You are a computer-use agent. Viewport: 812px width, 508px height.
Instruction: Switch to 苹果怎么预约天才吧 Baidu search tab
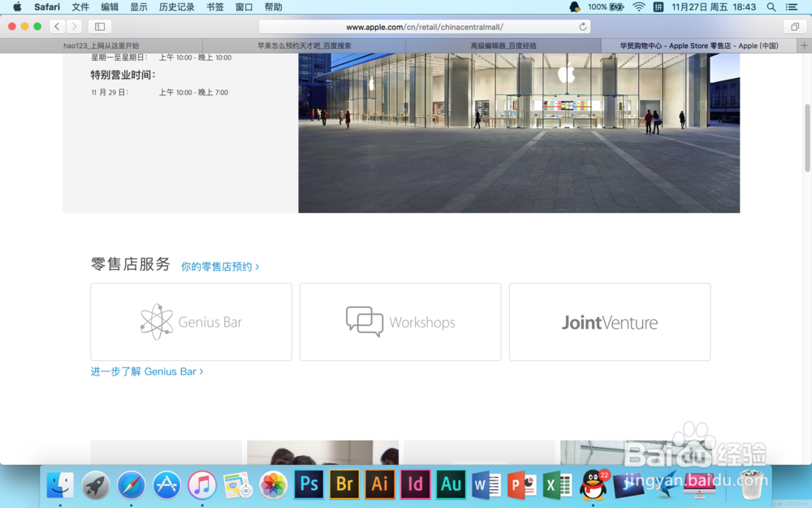[304, 46]
